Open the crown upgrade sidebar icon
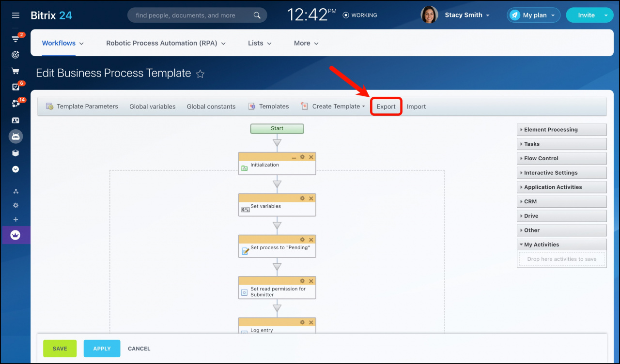Image resolution: width=620 pixels, height=364 pixels. tap(15, 235)
